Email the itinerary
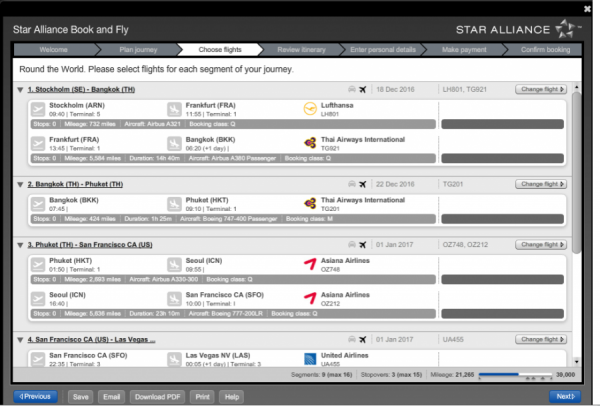This screenshot has height=406, width=600. 111,397
